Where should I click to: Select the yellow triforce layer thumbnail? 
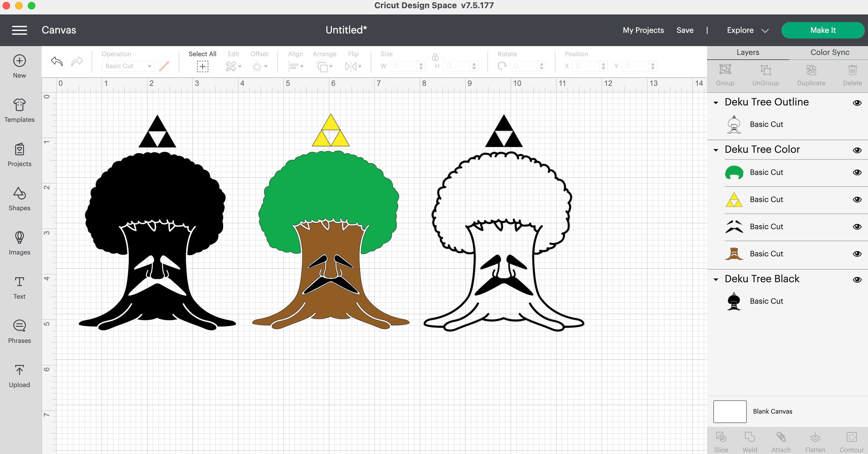click(x=734, y=200)
